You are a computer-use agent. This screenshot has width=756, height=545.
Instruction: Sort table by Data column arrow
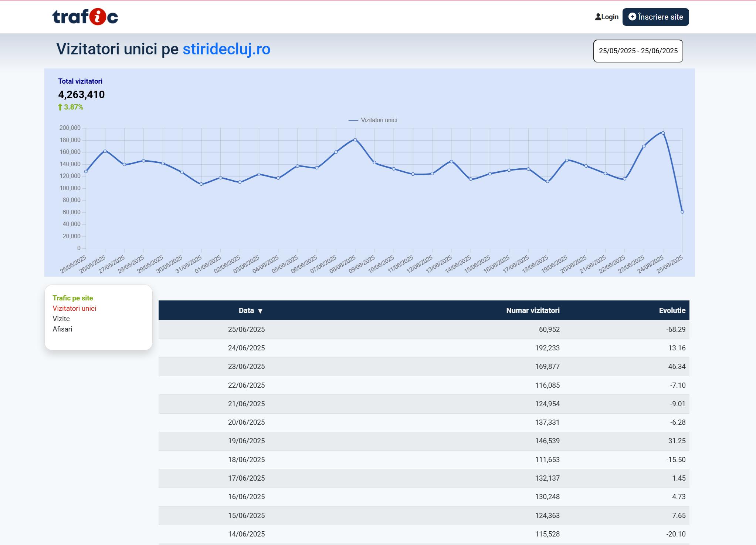point(260,311)
